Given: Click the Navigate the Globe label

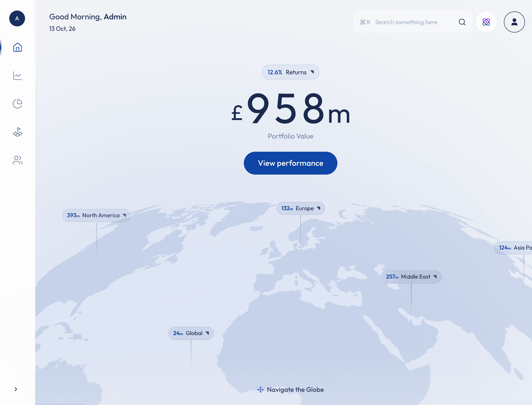Looking at the screenshot, I should pos(295,390).
